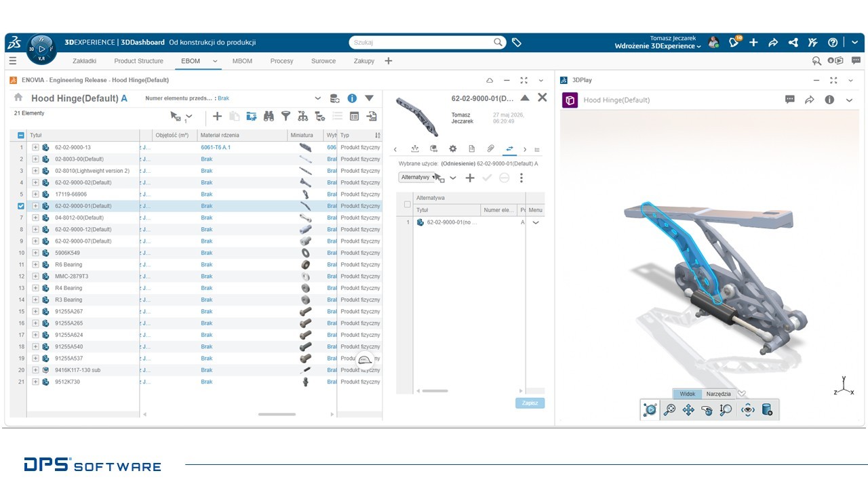Open the funnel filter tool
Image resolution: width=868 pixels, height=488 pixels.
click(x=285, y=116)
